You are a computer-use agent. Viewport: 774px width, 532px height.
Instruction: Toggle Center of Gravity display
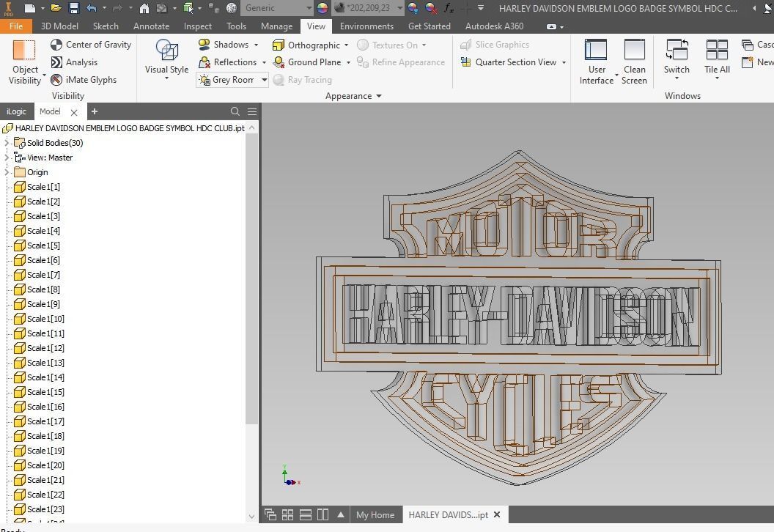(x=91, y=45)
